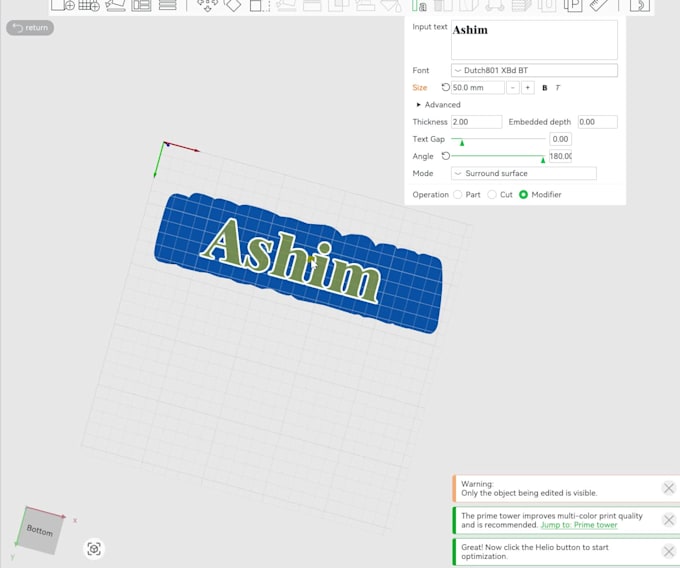The height and width of the screenshot is (568, 680).
Task: Activate the Text shape tool icon
Action: pos(419,5)
